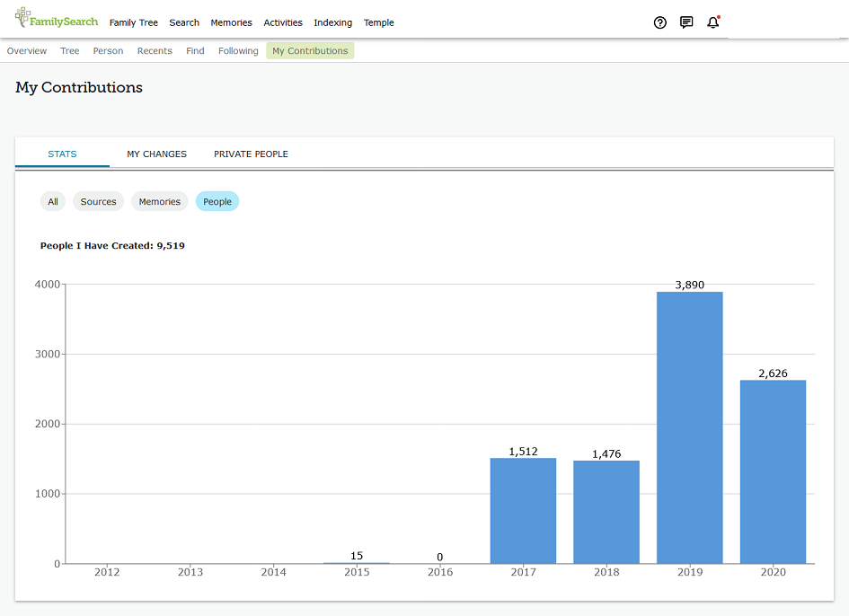Click the 2020 bar showing 2,626
849x616 pixels.
[774, 471]
